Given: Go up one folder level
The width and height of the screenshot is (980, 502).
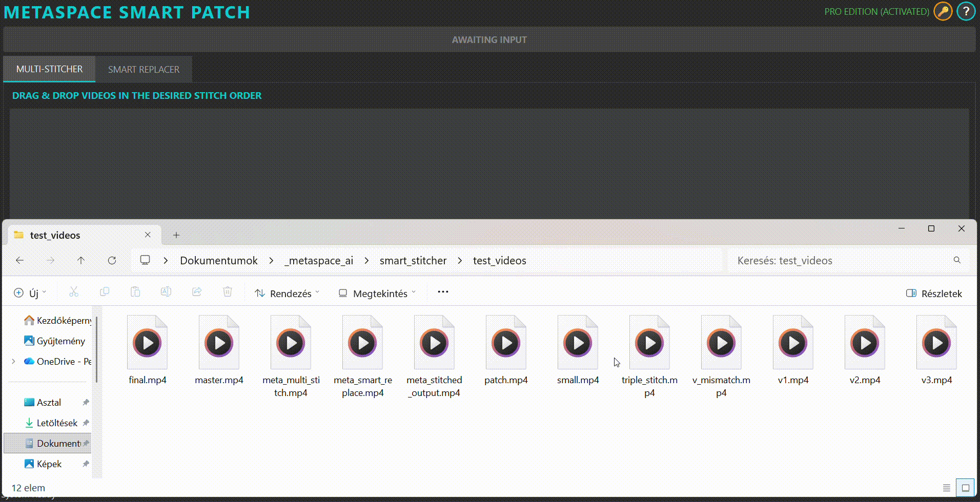Looking at the screenshot, I should [x=81, y=260].
